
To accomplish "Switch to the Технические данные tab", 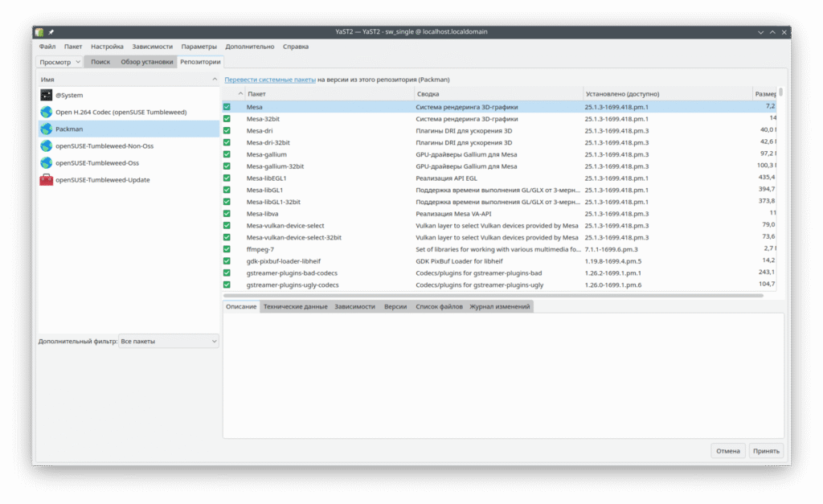I will point(296,306).
